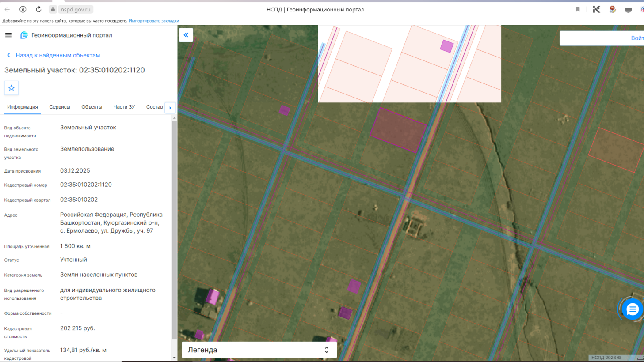Click the НСПД 2026 copyright label
The width and height of the screenshot is (644, 362).
click(606, 358)
